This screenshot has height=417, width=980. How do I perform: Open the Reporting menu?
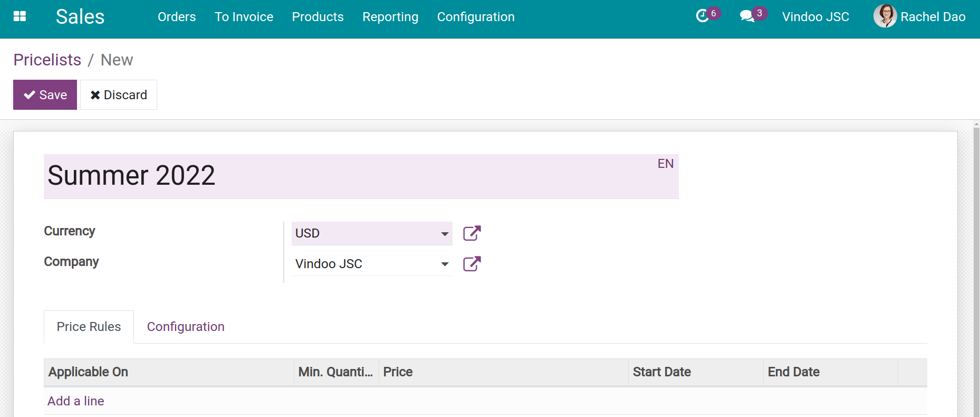point(390,17)
